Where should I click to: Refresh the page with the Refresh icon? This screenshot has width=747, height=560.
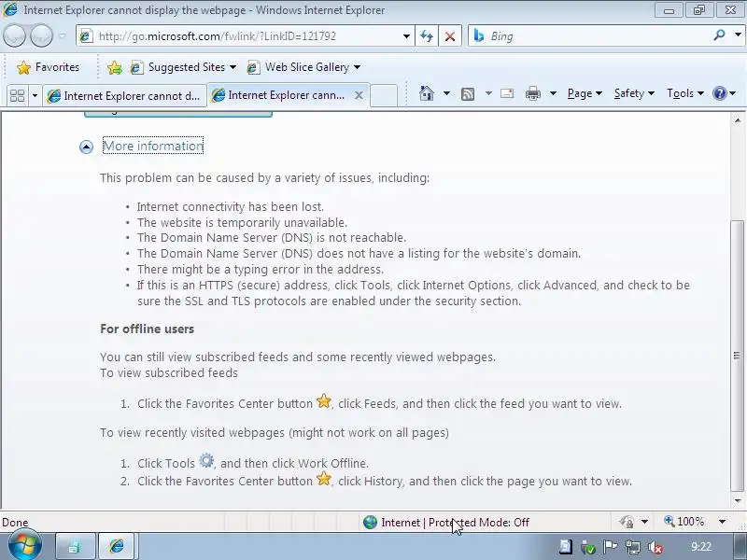click(427, 36)
